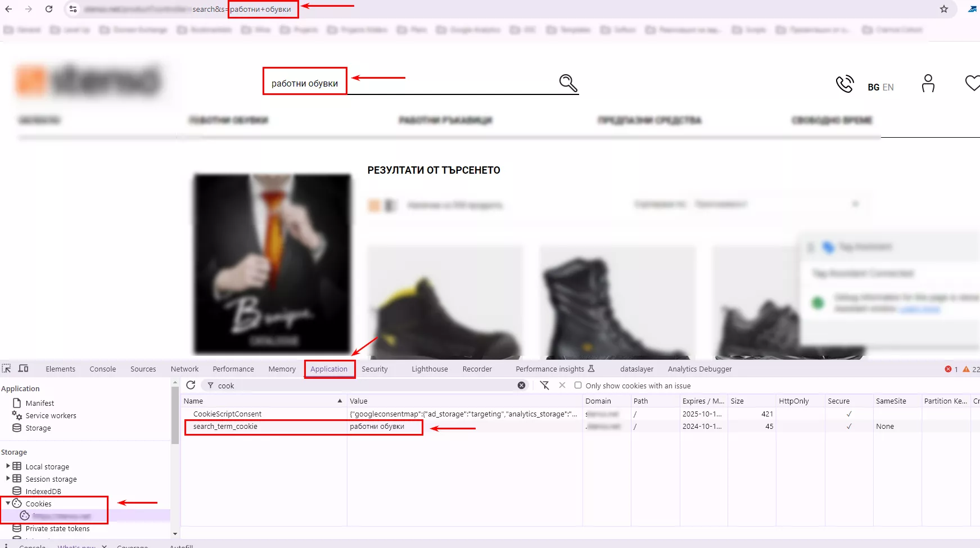Image resolution: width=980 pixels, height=548 pixels.
Task: Open the Recorder tab
Action: point(477,369)
